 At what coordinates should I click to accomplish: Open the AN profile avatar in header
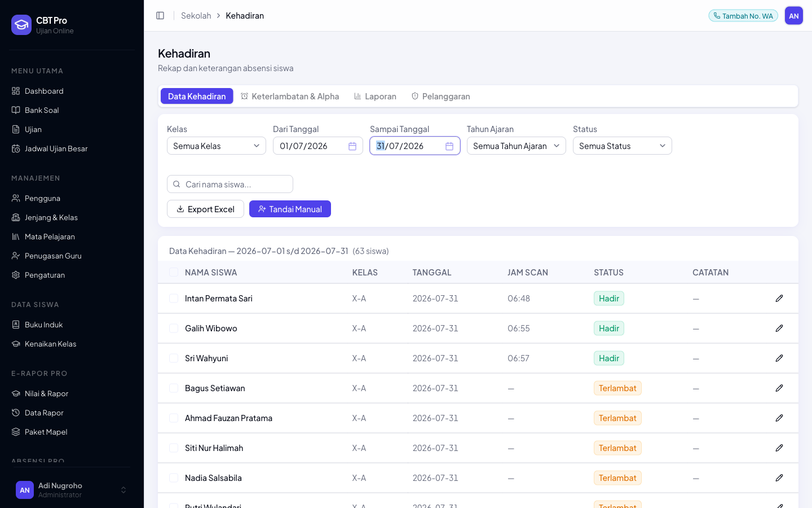[x=794, y=16]
